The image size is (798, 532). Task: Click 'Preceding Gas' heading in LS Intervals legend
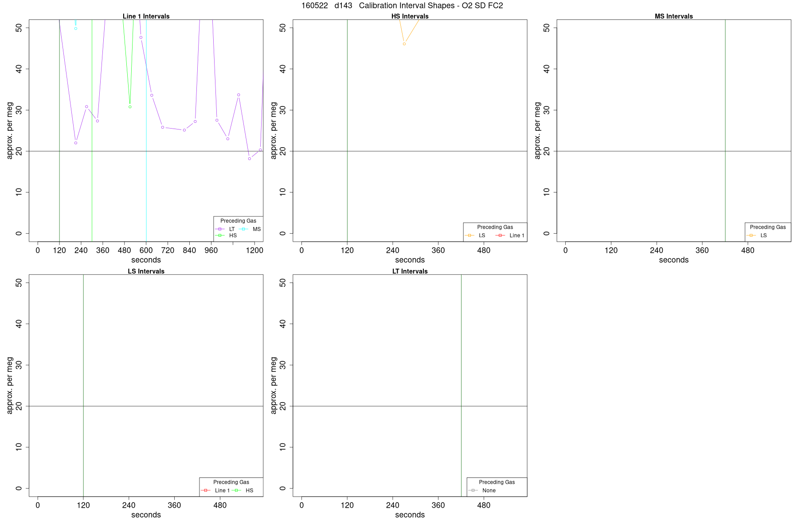tap(231, 482)
